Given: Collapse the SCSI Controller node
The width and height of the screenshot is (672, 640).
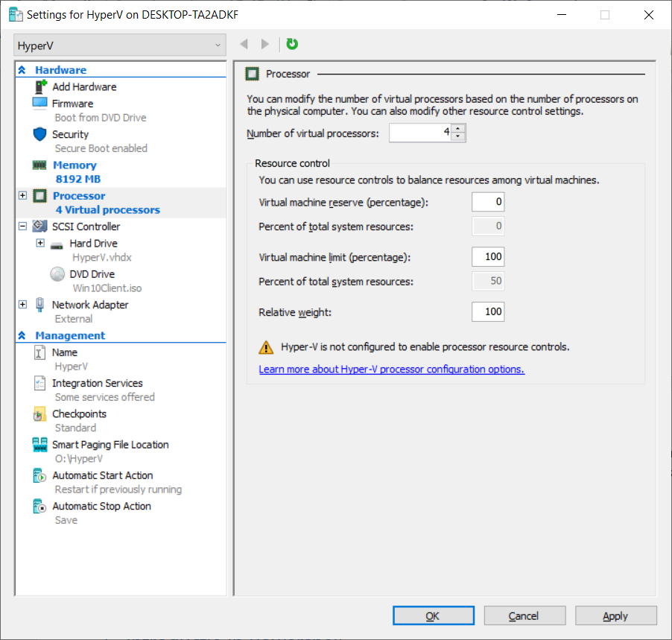Looking at the screenshot, I should click(22, 226).
